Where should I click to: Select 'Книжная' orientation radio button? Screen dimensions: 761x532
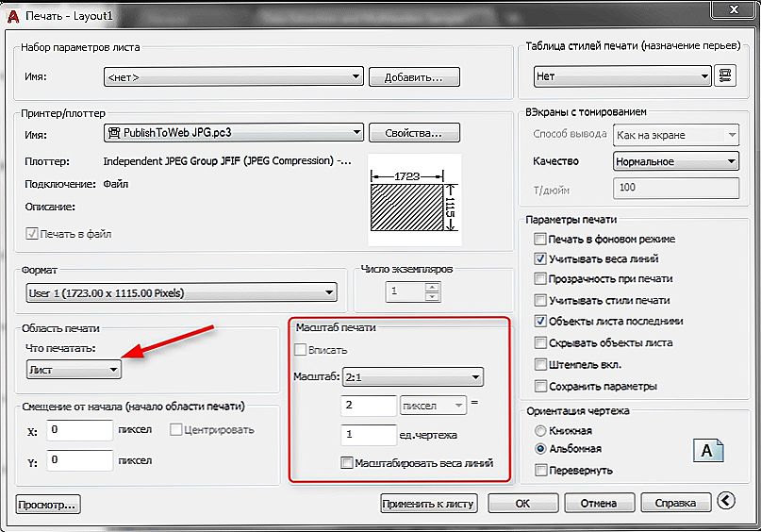click(x=540, y=430)
